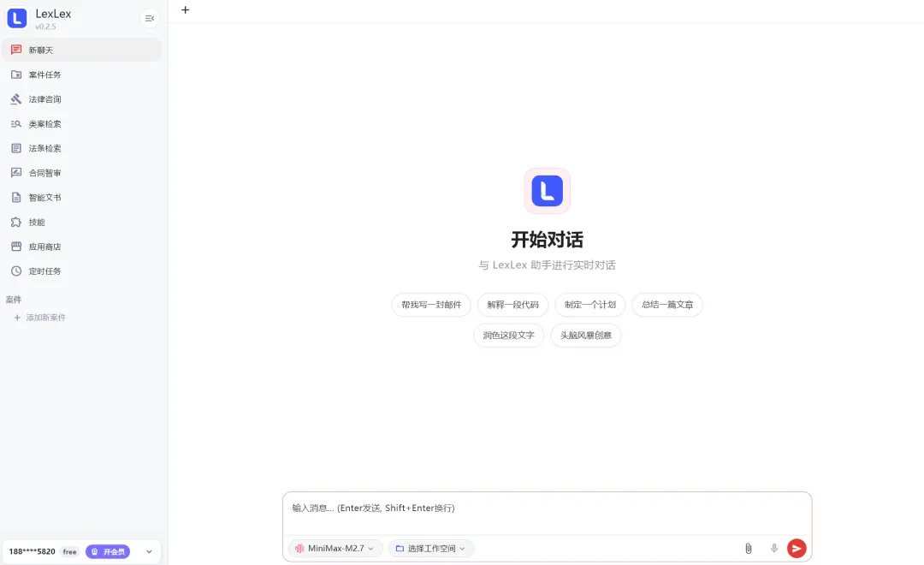Select the 头脑风暴创意 prompt chip
924x565 pixels.
[586, 335]
